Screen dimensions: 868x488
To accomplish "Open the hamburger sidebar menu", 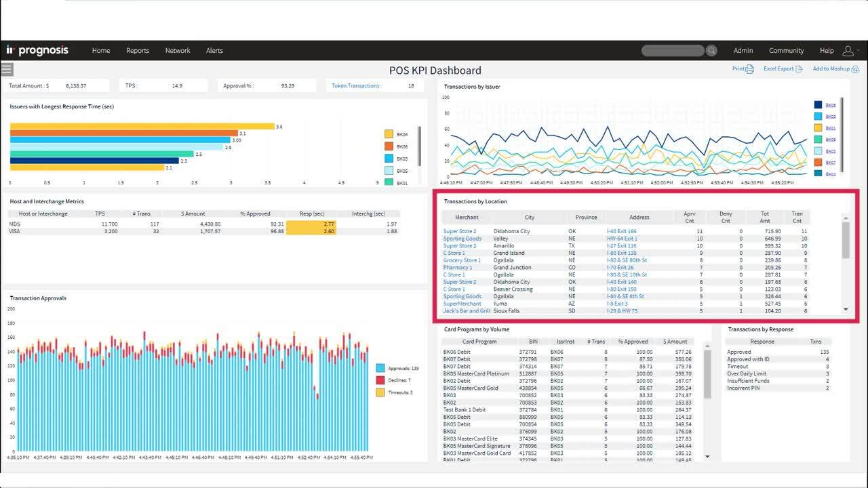I will click(x=7, y=69).
